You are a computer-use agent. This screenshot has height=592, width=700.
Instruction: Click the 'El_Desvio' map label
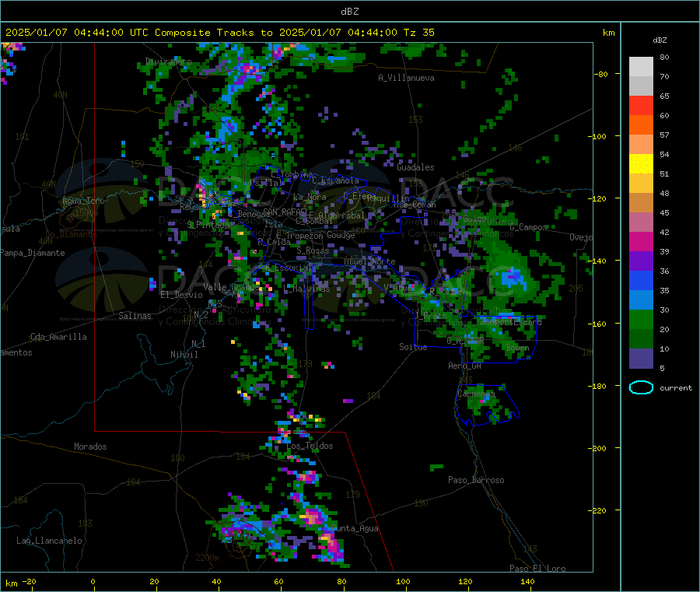pos(181,295)
